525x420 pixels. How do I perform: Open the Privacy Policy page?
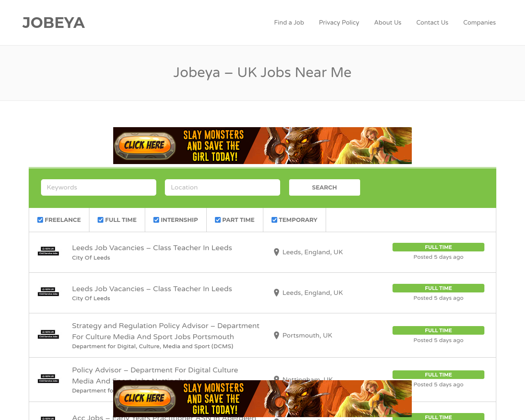coord(339,23)
